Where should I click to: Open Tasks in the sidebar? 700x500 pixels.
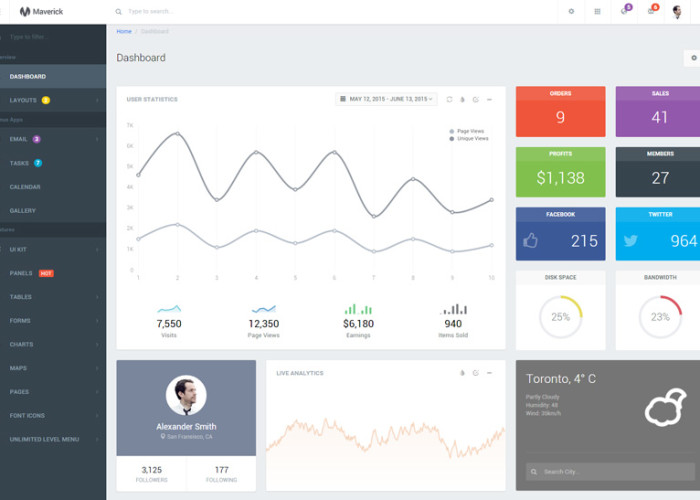(x=53, y=163)
